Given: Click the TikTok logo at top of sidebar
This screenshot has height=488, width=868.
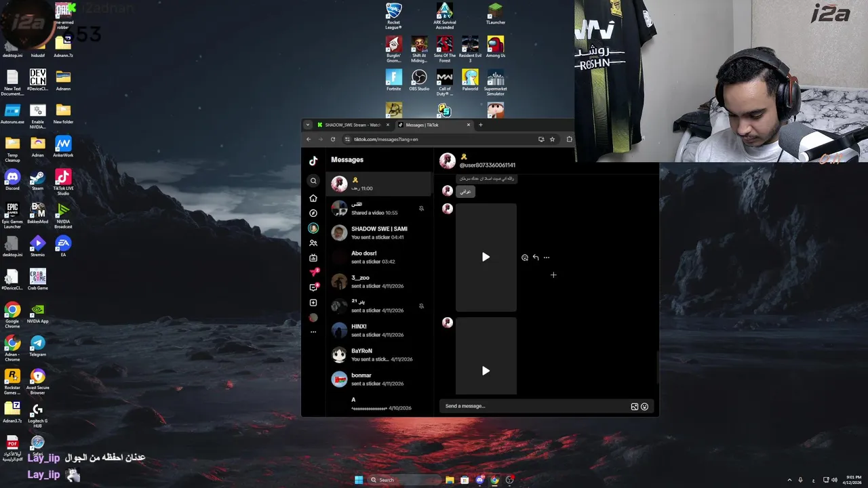Looking at the screenshot, I should click(x=313, y=161).
